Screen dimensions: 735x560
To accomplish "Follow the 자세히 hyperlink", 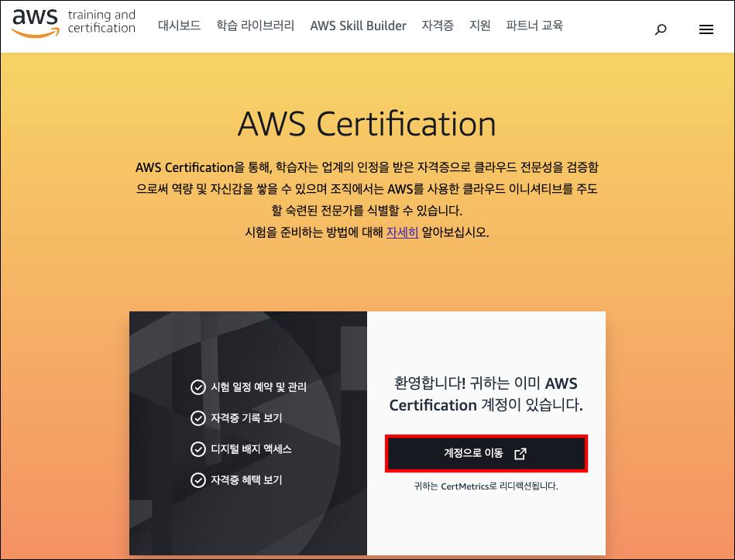I will pyautogui.click(x=402, y=232).
